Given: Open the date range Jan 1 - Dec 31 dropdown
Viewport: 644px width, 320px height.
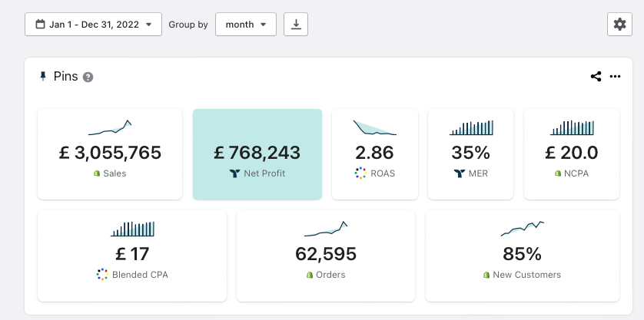Looking at the screenshot, I should point(93,25).
